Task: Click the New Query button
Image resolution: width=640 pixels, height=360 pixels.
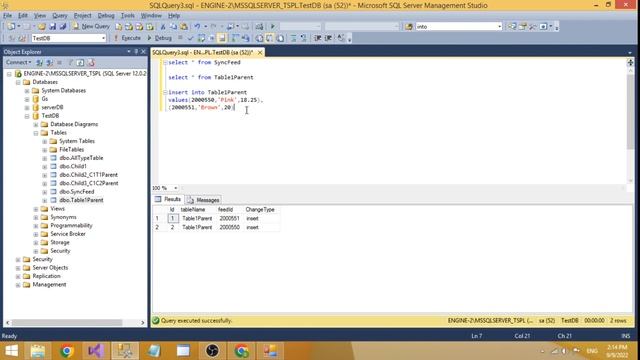Action: 91,27
